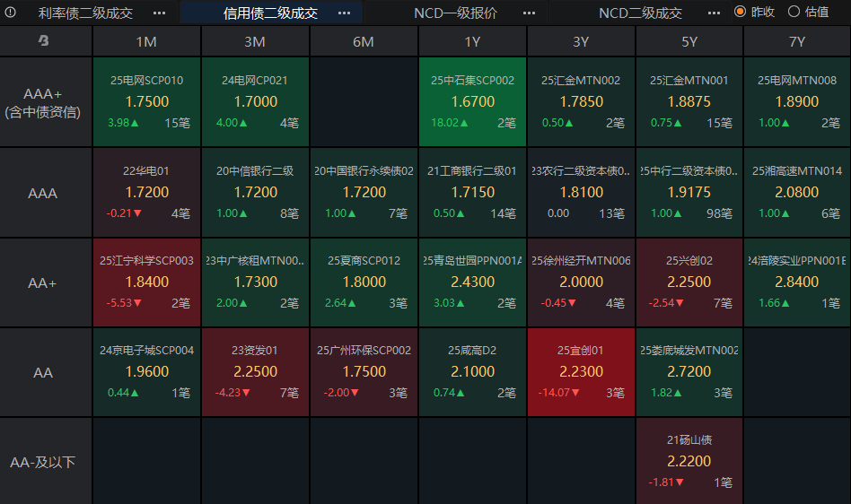Select the AA+ rating row label
The height and width of the screenshot is (504, 851).
click(x=46, y=282)
